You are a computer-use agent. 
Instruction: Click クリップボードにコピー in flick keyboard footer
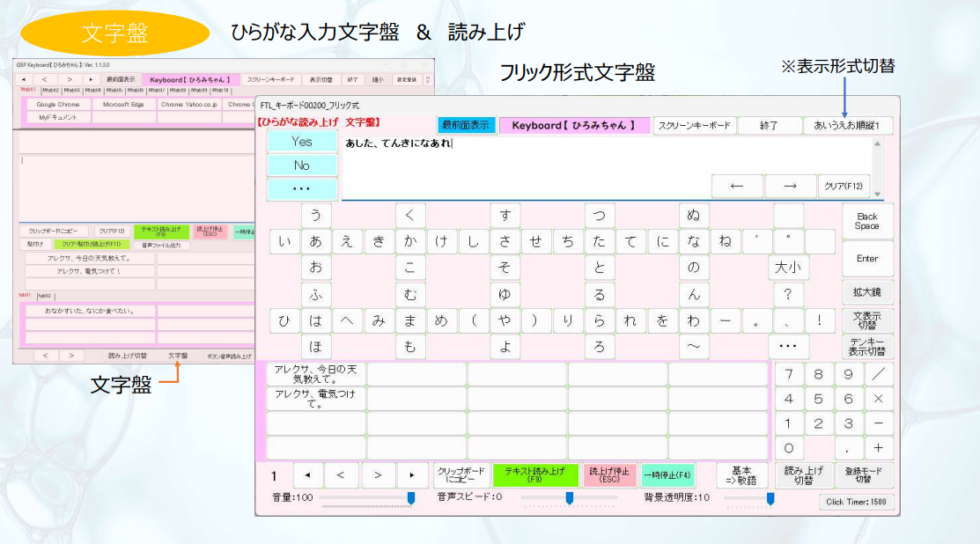coord(461,475)
